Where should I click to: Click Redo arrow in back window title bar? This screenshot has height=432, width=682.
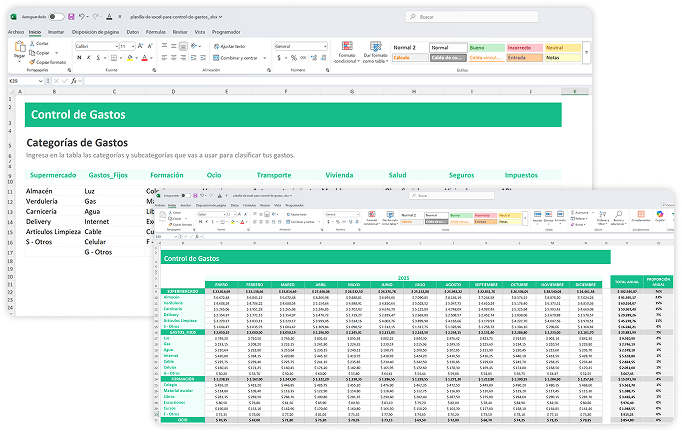96,17
